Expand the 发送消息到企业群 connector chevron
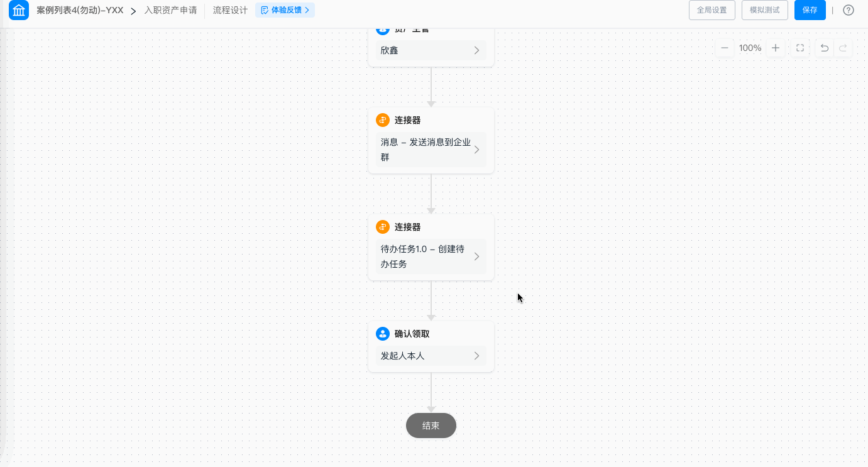Viewport: 868px width, 467px height. pos(476,150)
